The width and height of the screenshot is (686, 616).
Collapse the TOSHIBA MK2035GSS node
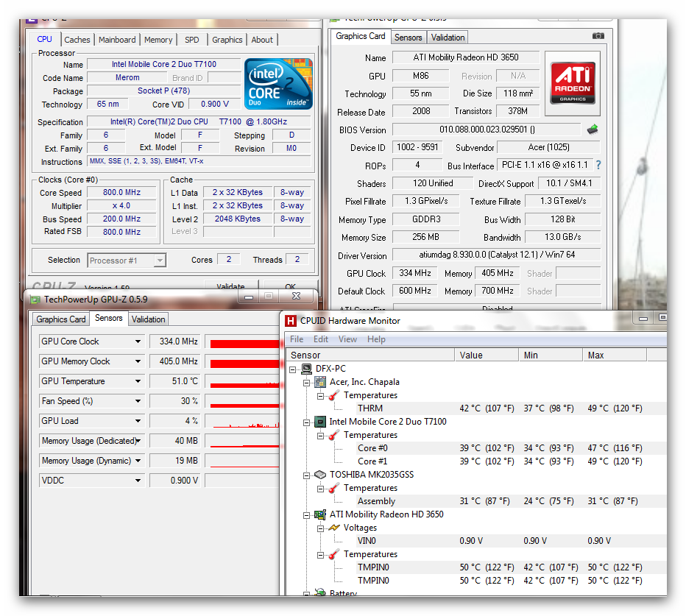click(307, 475)
